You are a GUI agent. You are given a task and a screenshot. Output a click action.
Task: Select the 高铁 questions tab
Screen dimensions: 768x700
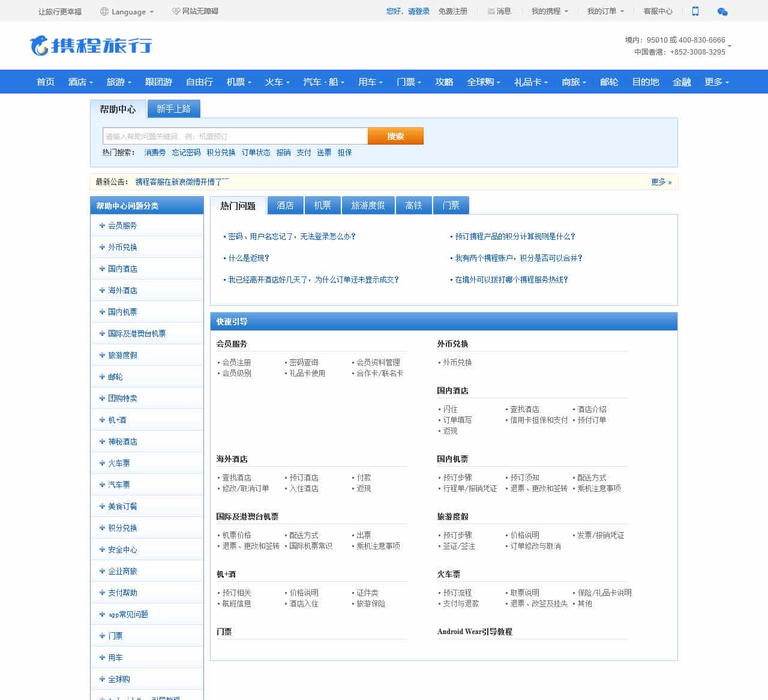413,205
